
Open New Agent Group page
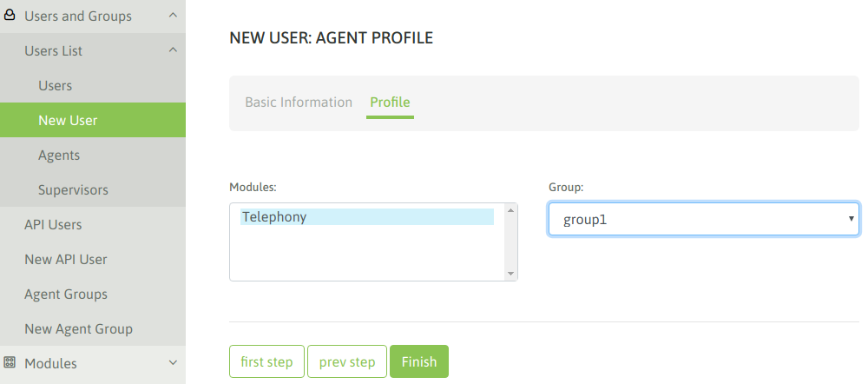click(x=79, y=328)
